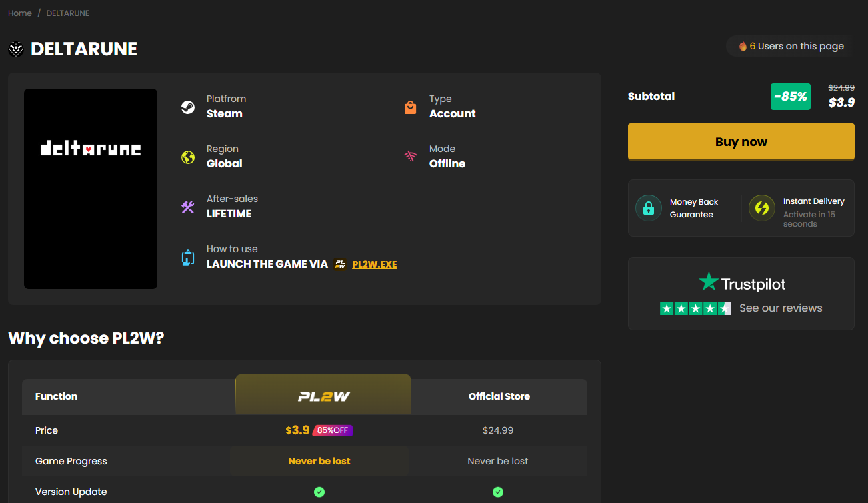The height and width of the screenshot is (503, 868).
Task: Click the $3.9 price in the PL2W column
Action: click(x=297, y=430)
